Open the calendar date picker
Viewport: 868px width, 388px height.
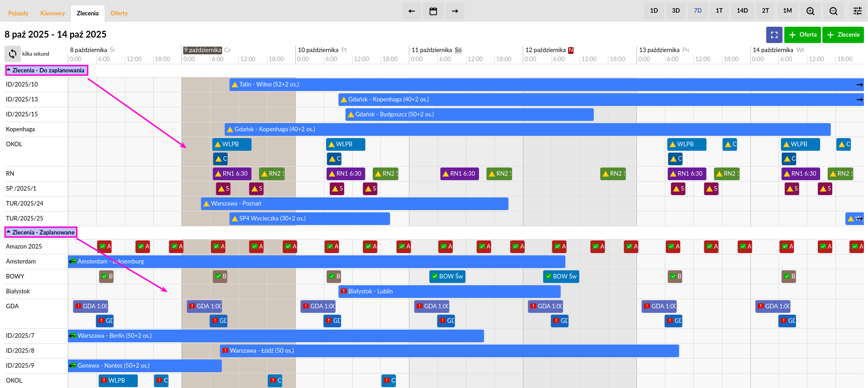tap(433, 11)
